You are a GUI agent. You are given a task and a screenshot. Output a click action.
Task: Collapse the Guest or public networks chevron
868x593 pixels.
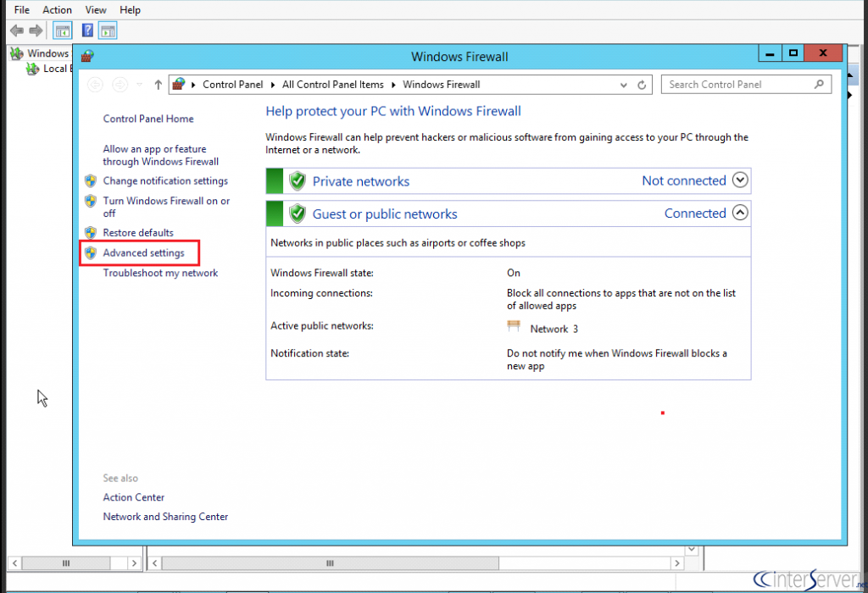(740, 213)
